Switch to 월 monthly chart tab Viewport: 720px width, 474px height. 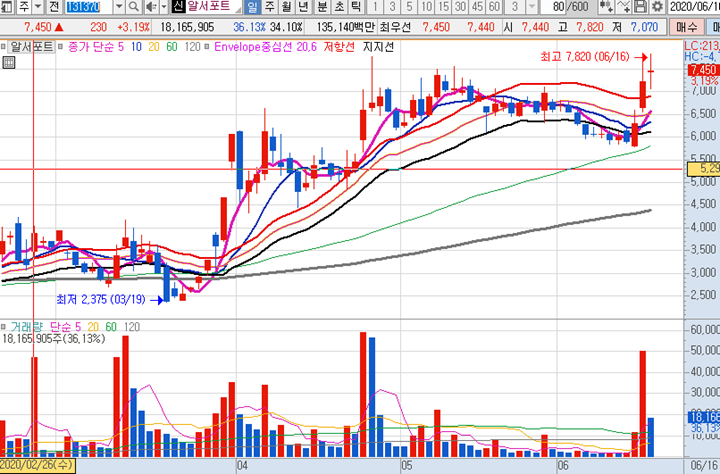[287, 6]
